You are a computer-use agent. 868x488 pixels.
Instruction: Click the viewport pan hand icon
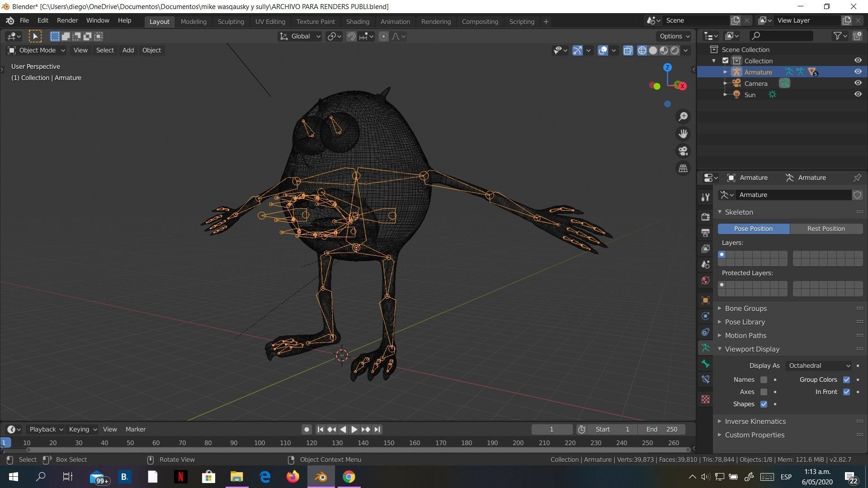(x=683, y=134)
